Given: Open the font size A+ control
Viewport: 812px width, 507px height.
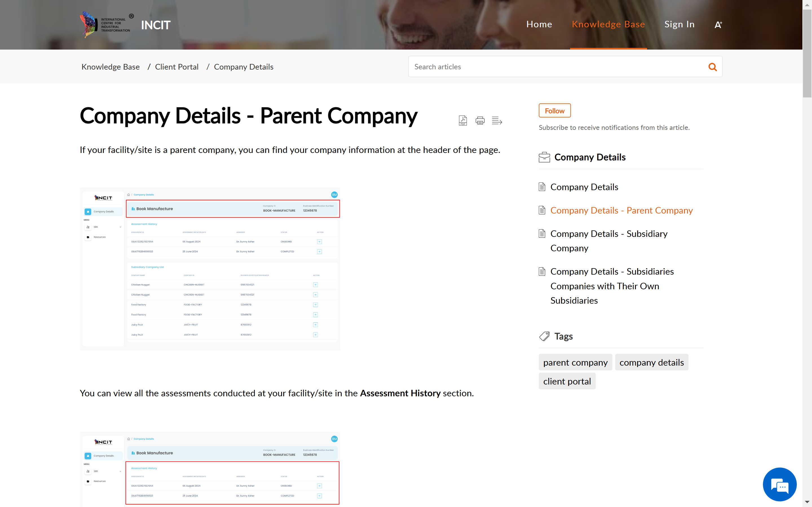Looking at the screenshot, I should point(718,25).
